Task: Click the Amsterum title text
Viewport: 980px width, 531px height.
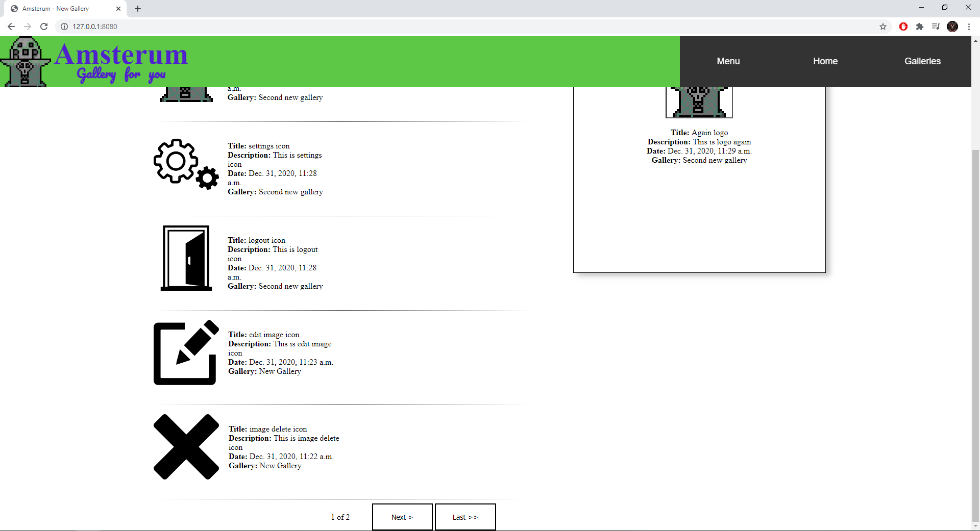Action: coord(121,55)
